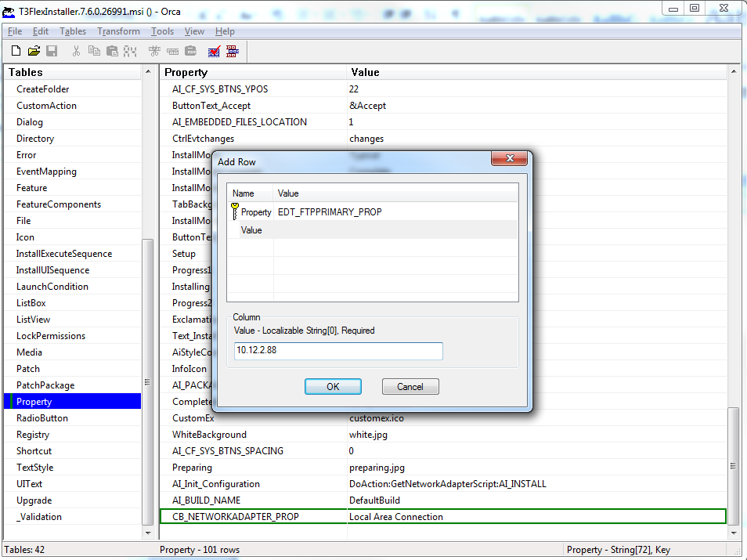
Task: Click the Find toolbar icon next to Paste
Action: point(130,51)
